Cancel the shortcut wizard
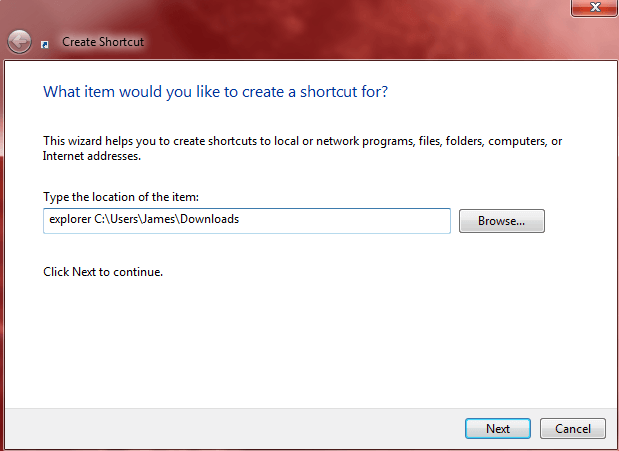The image size is (619, 451). 572,428
